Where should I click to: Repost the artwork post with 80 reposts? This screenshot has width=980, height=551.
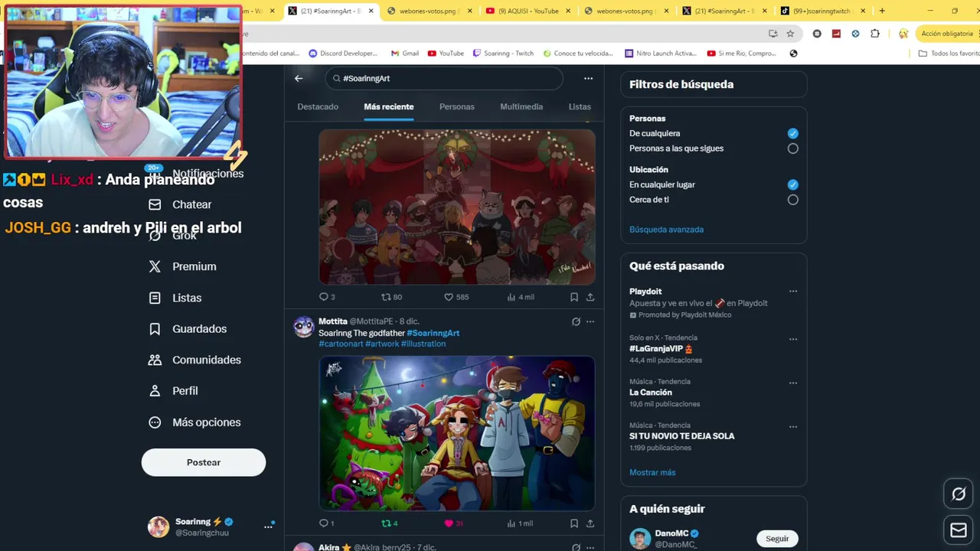click(391, 297)
